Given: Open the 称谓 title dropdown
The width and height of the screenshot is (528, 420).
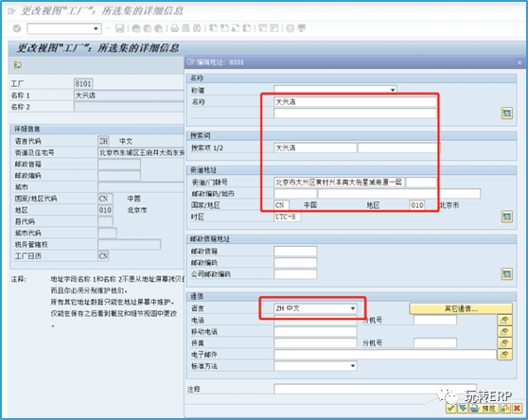Looking at the screenshot, I should [x=393, y=90].
